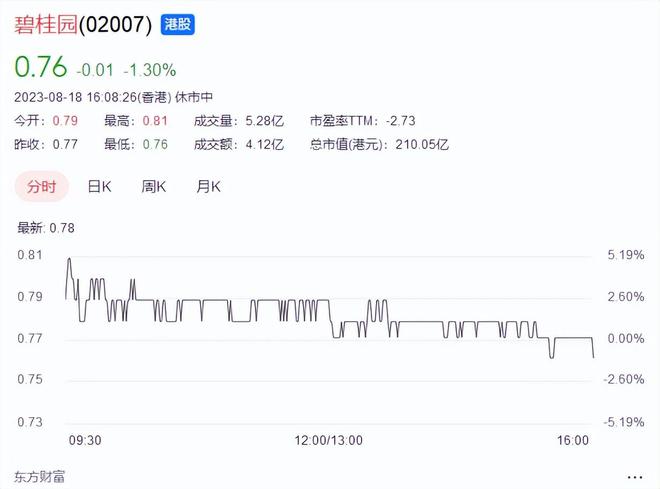
Task: Click the 东方财富 source label
Action: pos(40,477)
